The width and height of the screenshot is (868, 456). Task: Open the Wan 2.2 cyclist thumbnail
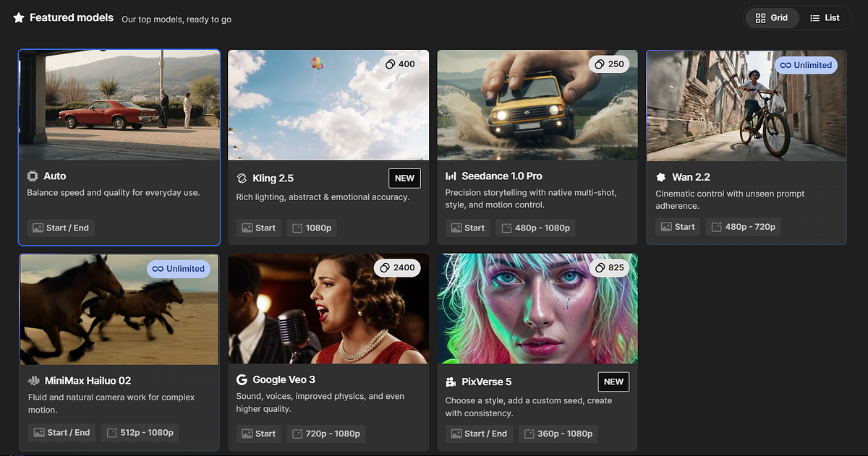point(746,106)
